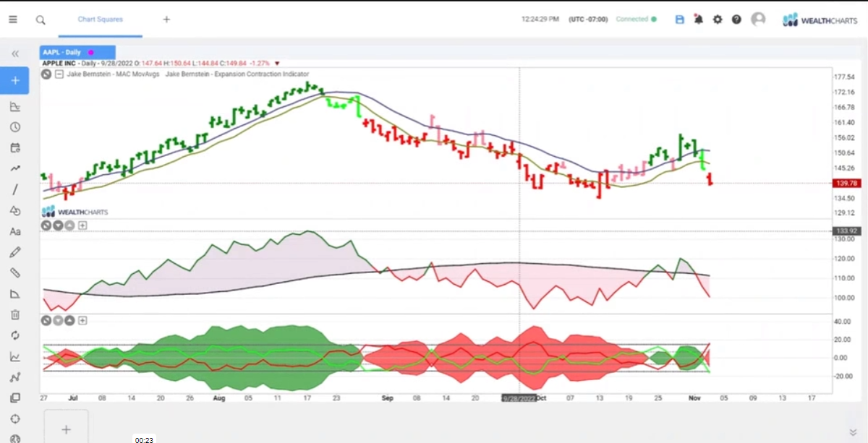The width and height of the screenshot is (868, 443).
Task: Move the middle indicator pane up
Action: click(69, 225)
